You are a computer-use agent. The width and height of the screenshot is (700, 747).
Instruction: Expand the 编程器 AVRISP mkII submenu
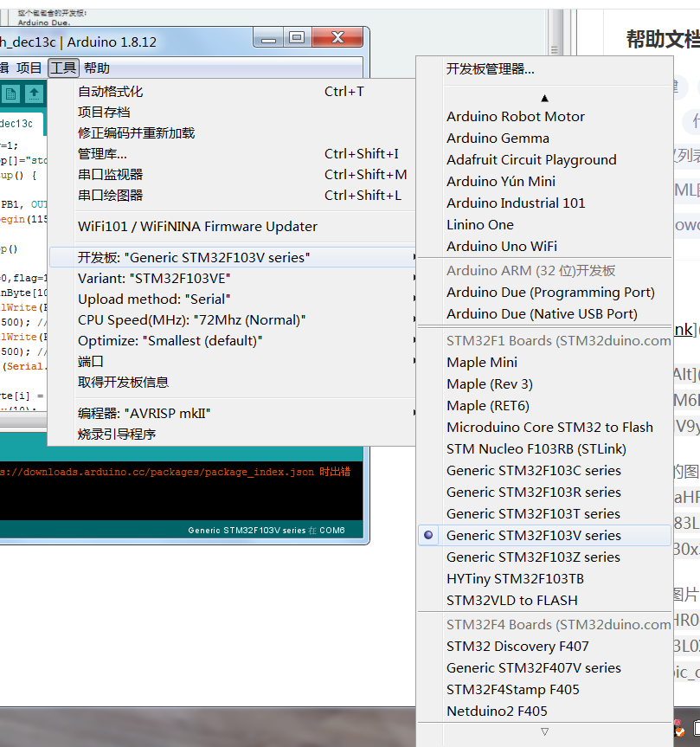(232, 413)
